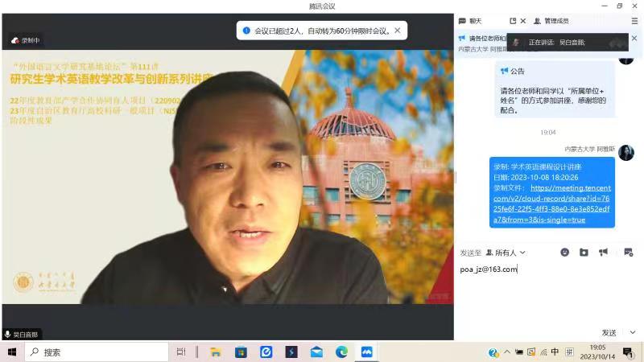Click the send file folder icon

point(584,252)
